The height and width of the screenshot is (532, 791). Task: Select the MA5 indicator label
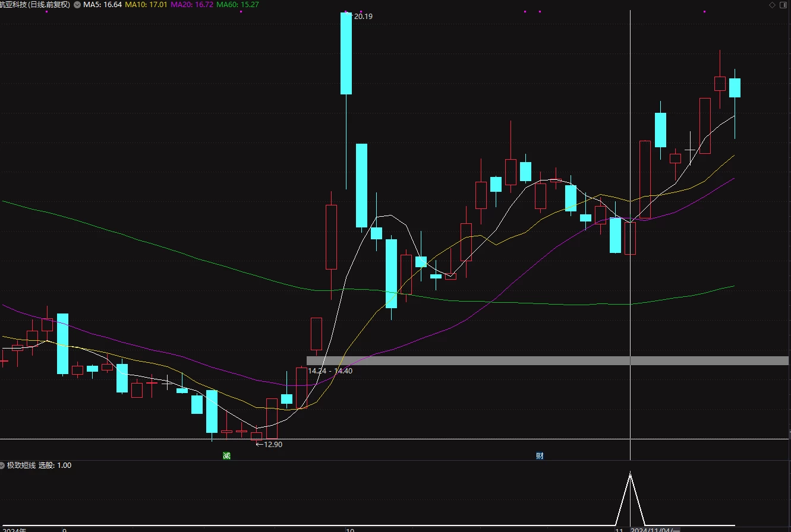(103, 5)
